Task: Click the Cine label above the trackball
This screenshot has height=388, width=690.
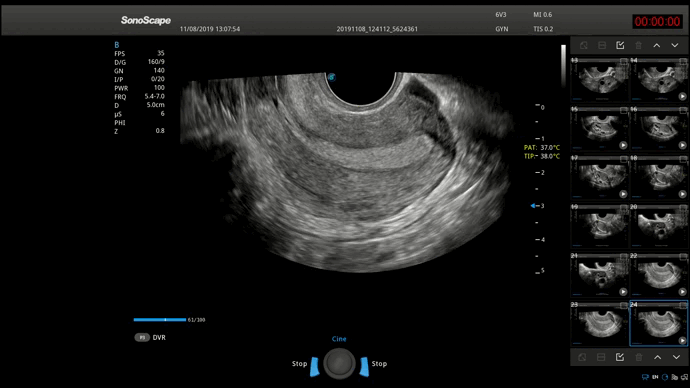Action: point(339,339)
